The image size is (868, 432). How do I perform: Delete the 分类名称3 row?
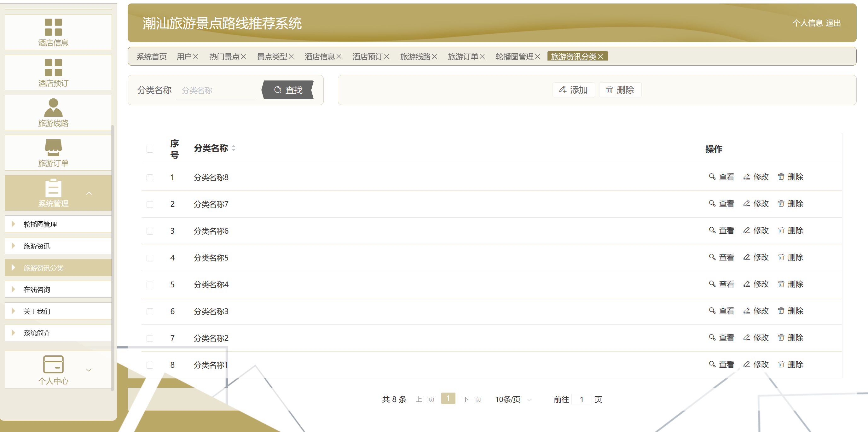[790, 311]
